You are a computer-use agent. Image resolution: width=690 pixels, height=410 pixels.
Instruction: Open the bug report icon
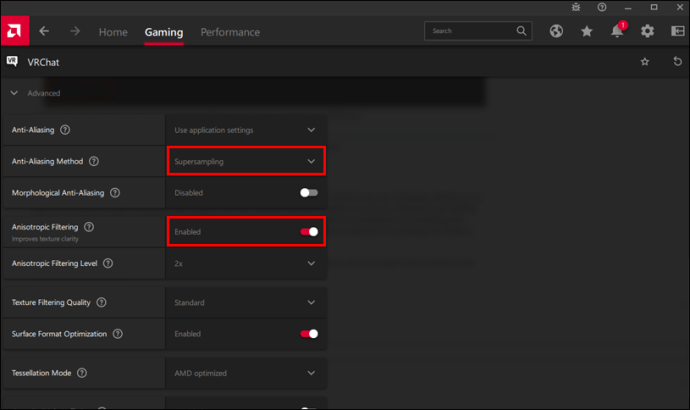pos(576,7)
